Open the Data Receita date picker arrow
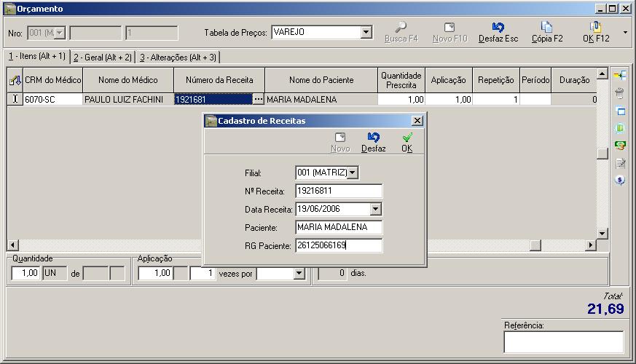636x364 pixels. [376, 209]
